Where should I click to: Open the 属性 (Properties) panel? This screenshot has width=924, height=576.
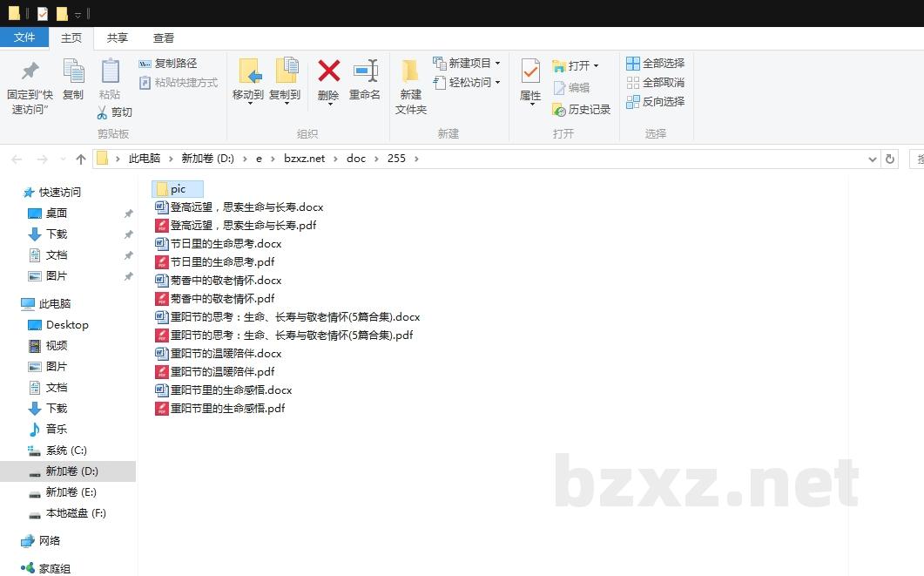(530, 83)
